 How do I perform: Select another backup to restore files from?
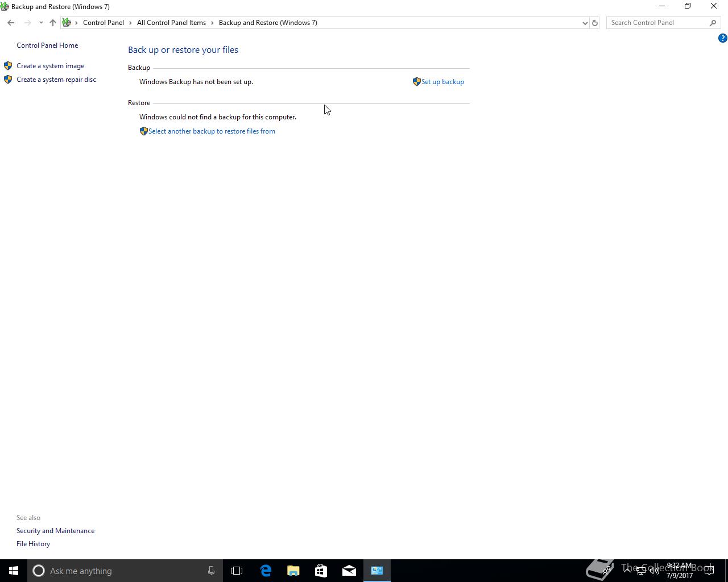tap(212, 131)
